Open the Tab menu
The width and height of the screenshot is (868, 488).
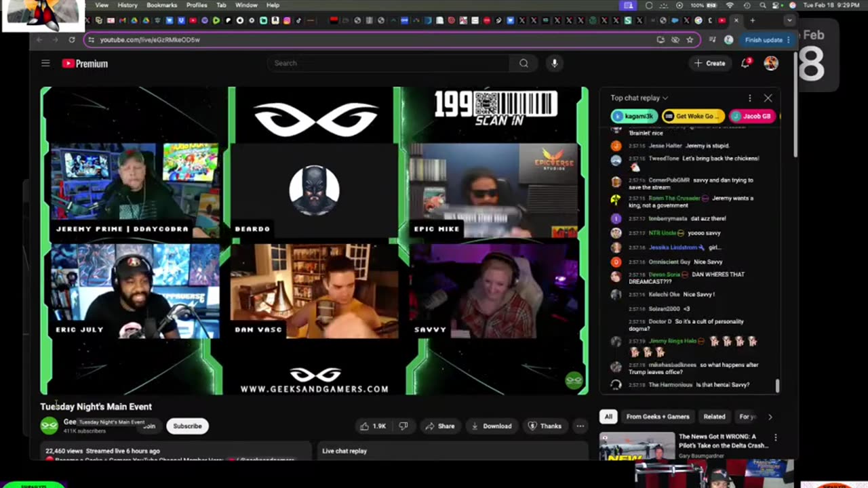pos(221,5)
